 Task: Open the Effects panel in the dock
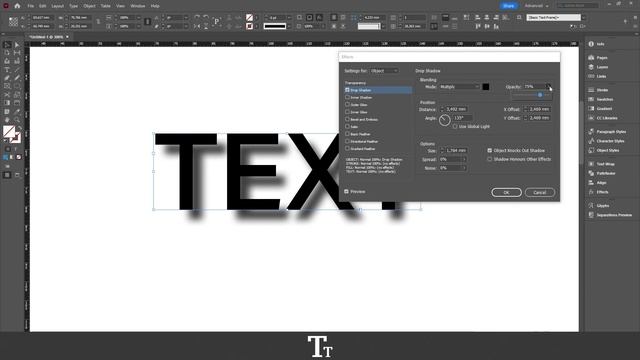point(598,192)
